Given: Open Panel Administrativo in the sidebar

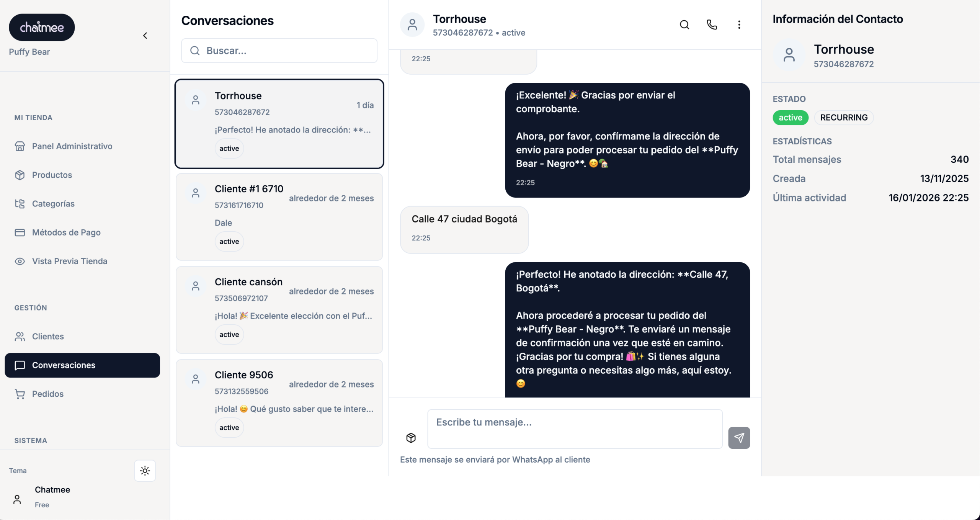Looking at the screenshot, I should tap(72, 146).
